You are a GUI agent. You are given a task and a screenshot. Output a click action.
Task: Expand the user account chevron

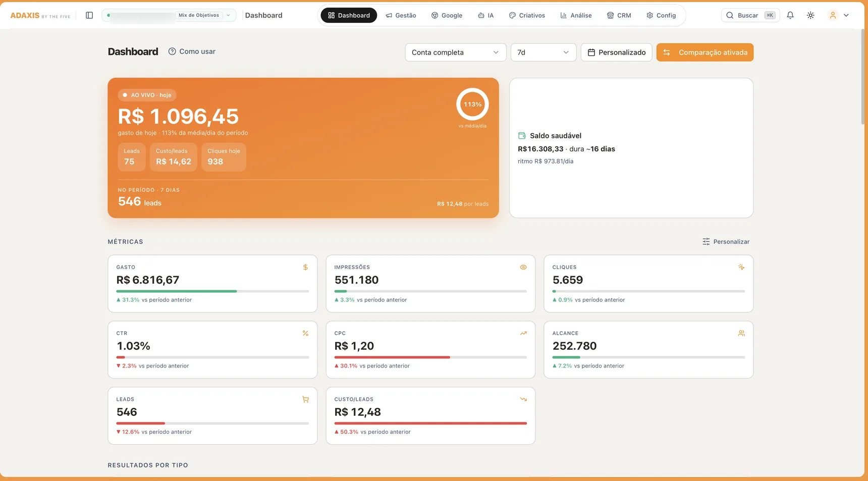point(846,15)
